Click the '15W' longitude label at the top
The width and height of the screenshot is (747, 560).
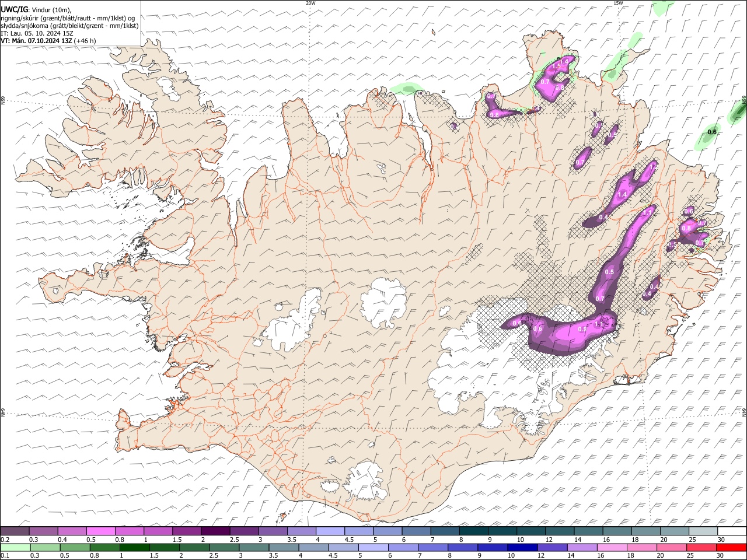(618, 3)
